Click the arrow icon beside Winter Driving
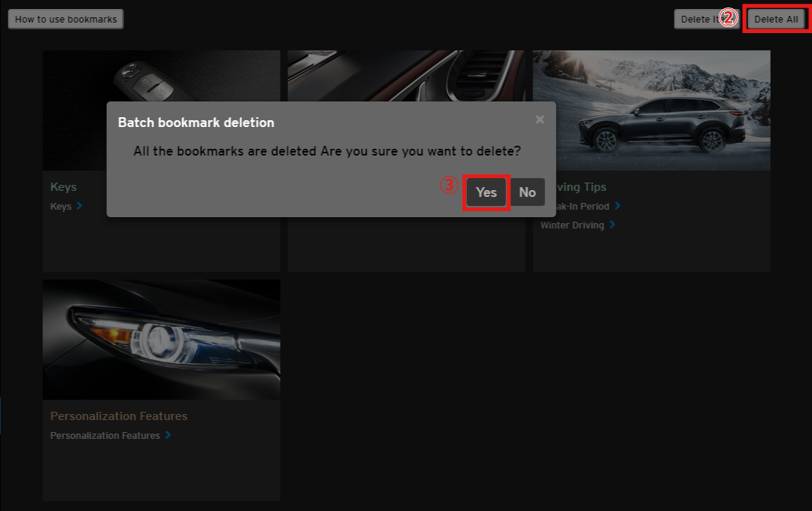This screenshot has height=511, width=812. pyautogui.click(x=613, y=225)
